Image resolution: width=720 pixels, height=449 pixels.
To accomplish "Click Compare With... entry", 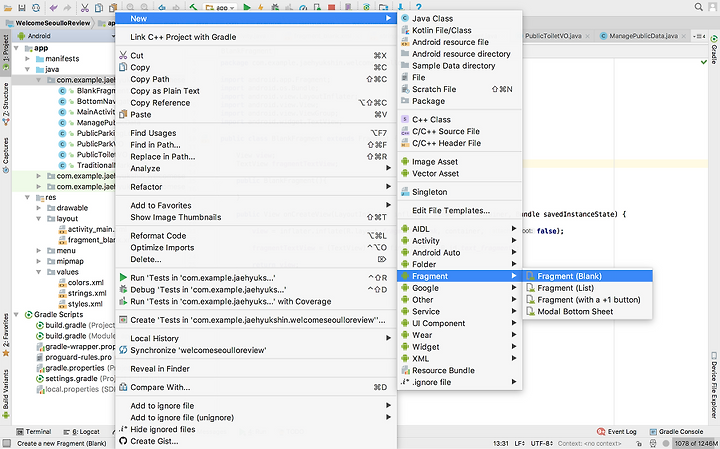I will (256, 387).
